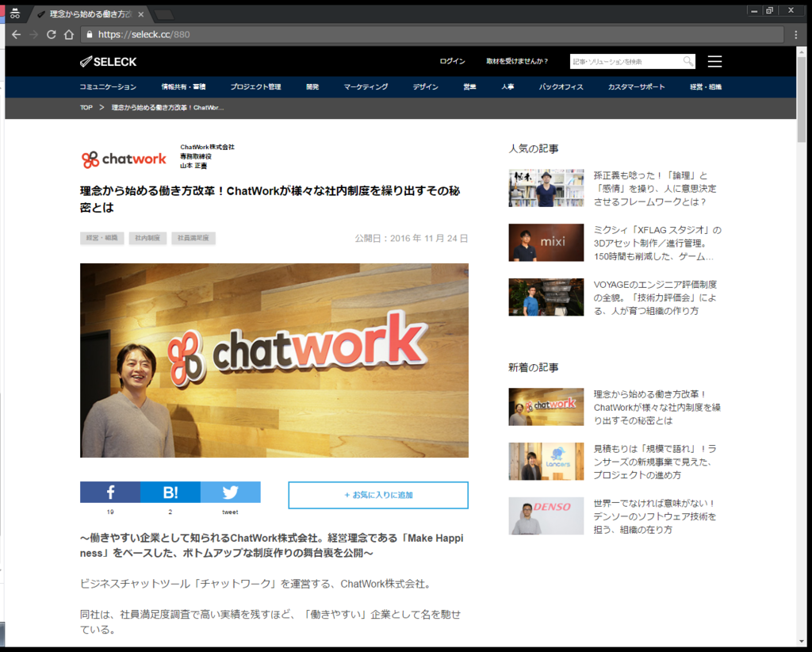Open a new tab
Viewport: 812px width, 652px height.
coord(164,14)
